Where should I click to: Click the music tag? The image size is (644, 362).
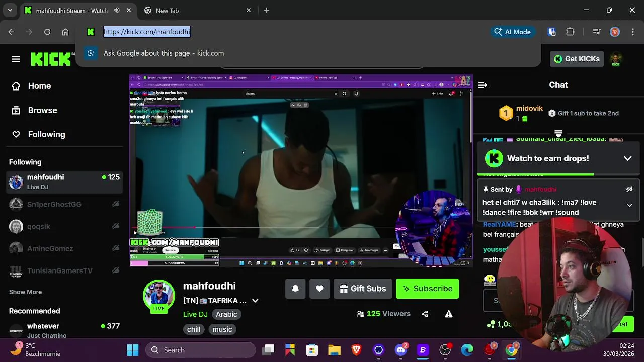point(222,329)
